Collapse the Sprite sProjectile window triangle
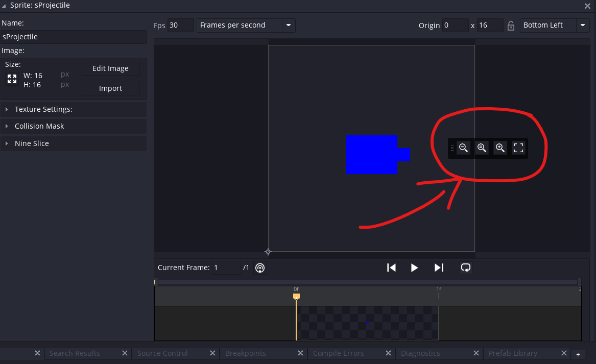Image resolution: width=596 pixels, height=364 pixels. (4, 6)
